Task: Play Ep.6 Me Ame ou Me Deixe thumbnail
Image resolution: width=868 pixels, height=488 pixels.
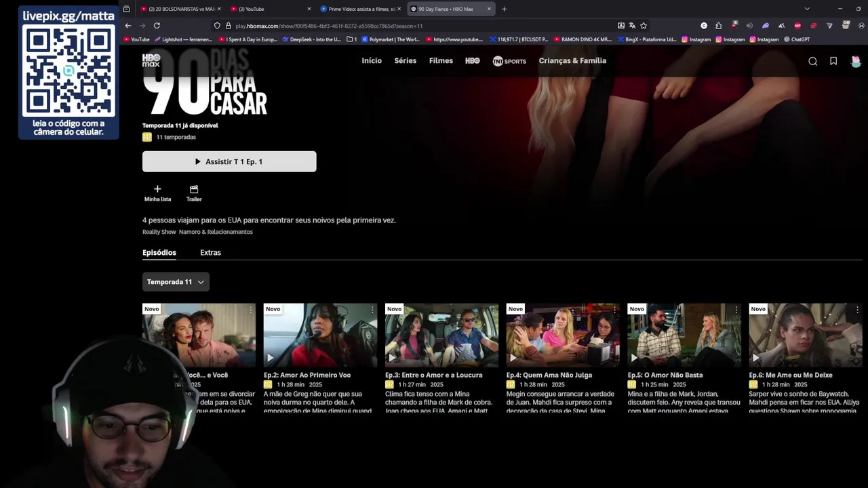Action: tap(806, 335)
